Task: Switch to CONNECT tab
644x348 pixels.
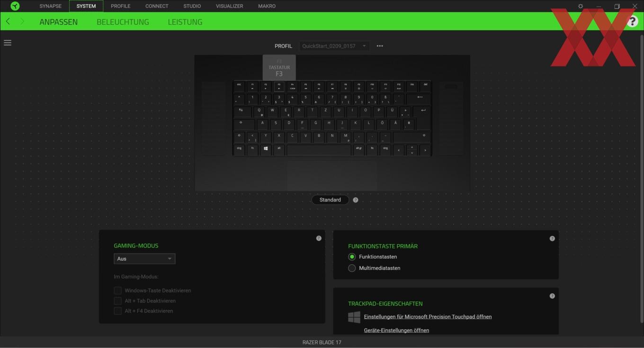Action: (157, 6)
